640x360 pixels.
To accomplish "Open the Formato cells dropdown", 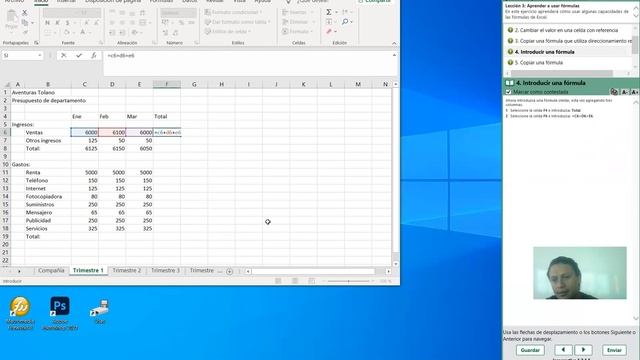I will click(x=298, y=31).
